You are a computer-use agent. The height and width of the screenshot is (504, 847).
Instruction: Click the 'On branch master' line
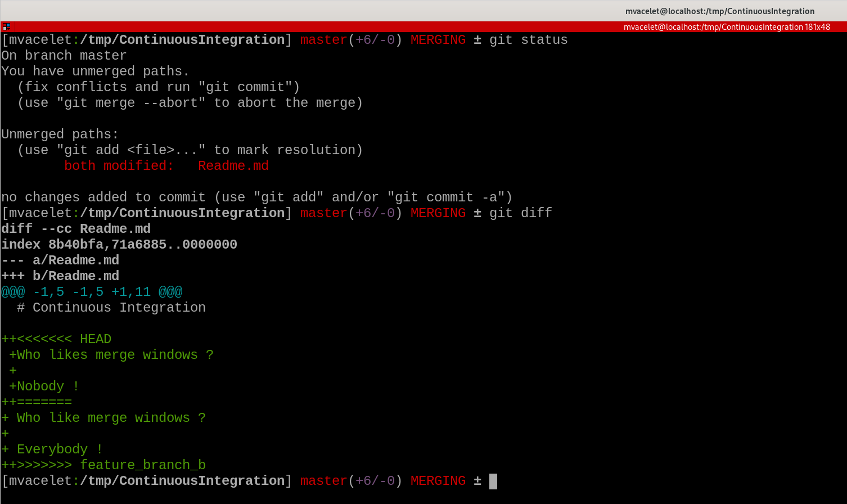click(64, 56)
